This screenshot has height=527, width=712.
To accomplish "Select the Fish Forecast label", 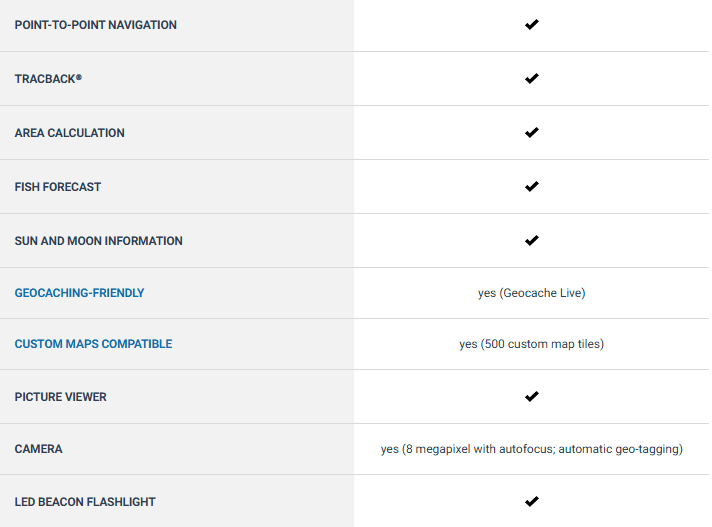I will (58, 187).
